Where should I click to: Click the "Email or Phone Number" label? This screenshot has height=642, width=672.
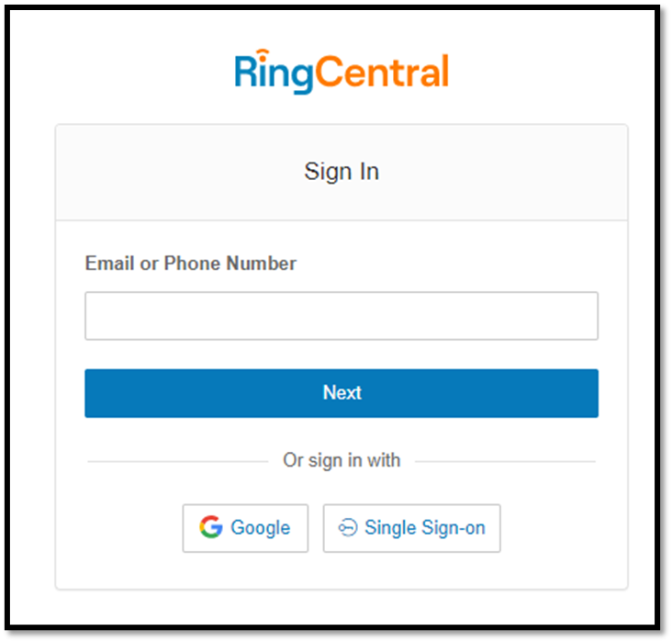point(191,263)
